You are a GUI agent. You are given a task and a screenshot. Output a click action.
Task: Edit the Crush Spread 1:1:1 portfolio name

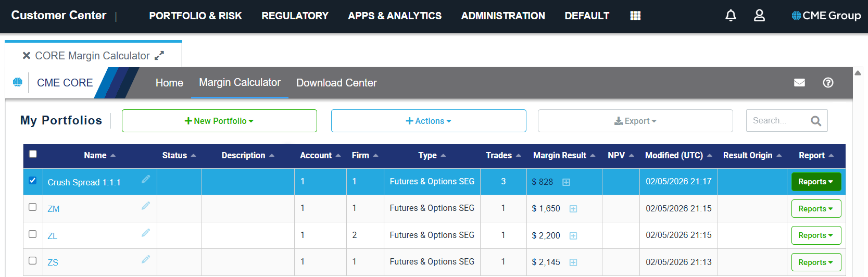(x=146, y=179)
